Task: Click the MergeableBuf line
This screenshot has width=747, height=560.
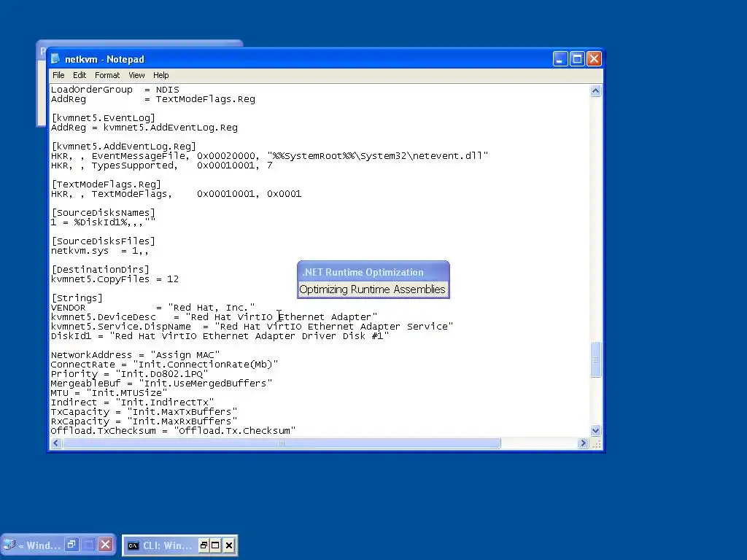Action: click(x=161, y=384)
